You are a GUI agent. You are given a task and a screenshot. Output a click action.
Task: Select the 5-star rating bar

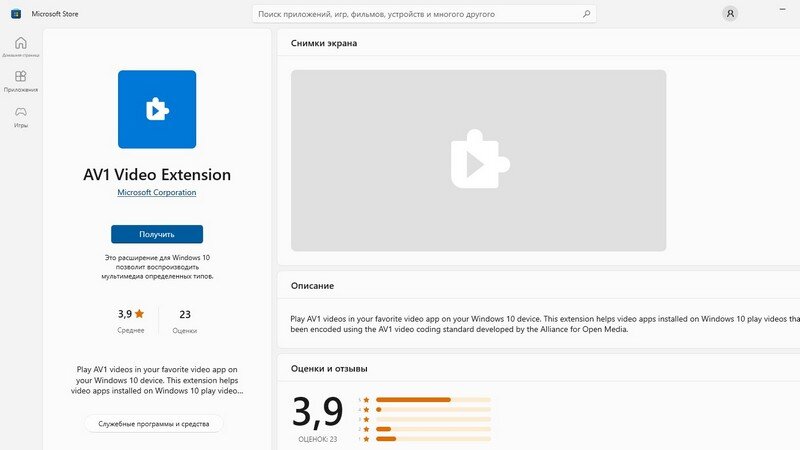433,399
